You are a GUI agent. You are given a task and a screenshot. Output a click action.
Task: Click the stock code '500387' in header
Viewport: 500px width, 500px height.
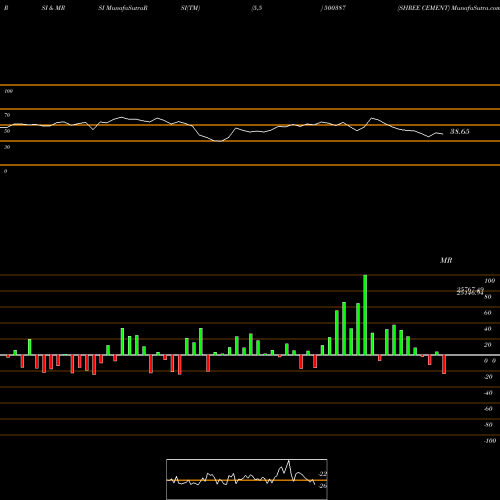(x=335, y=8)
